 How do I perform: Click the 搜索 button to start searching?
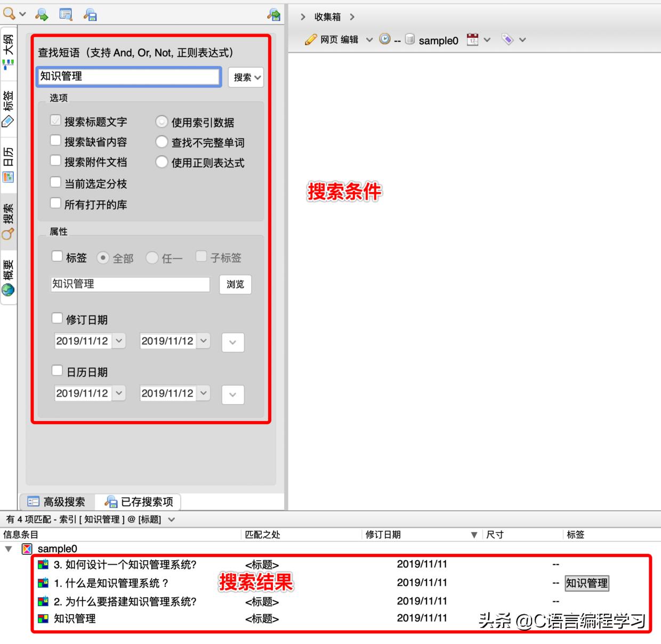(x=243, y=77)
